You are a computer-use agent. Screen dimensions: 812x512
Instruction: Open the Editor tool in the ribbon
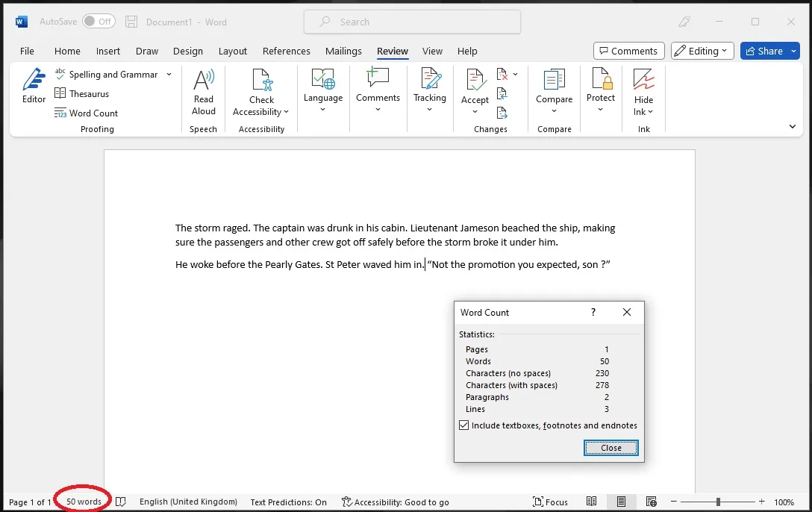point(34,86)
